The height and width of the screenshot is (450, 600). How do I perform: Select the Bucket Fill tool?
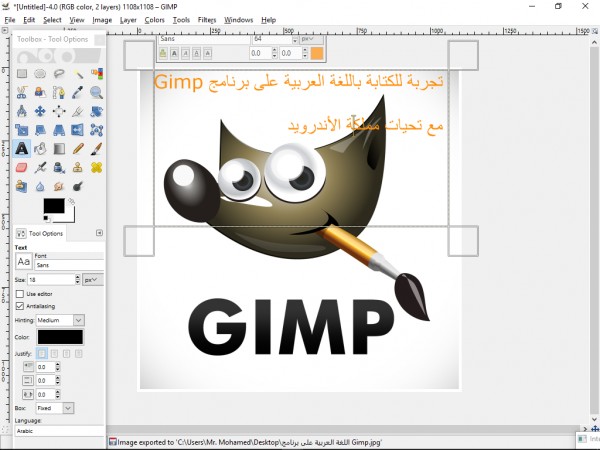[40, 148]
